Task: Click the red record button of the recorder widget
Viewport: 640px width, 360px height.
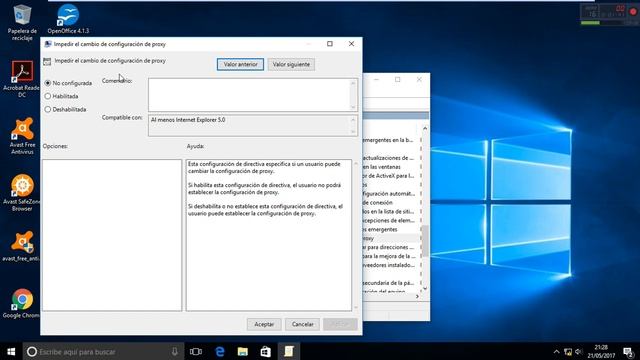Action: click(633, 11)
